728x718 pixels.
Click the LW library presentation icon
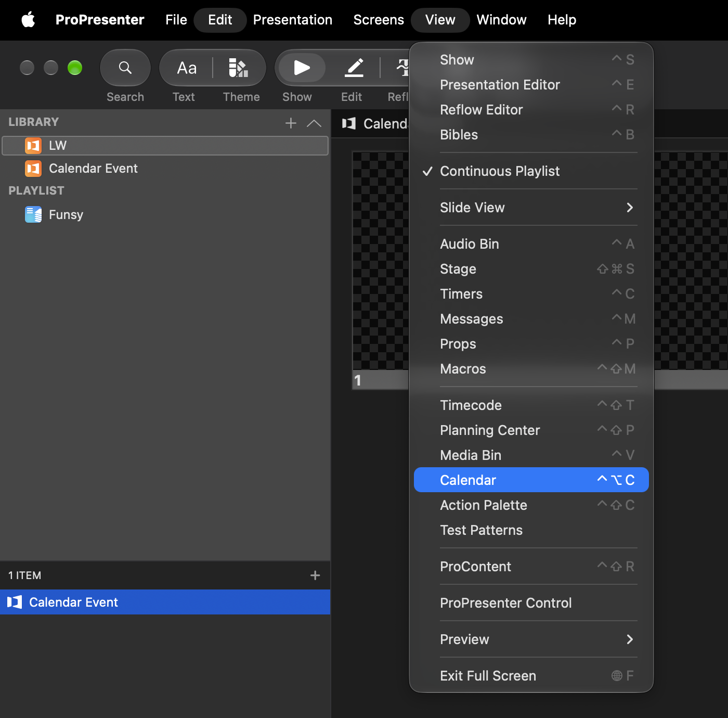pos(33,146)
